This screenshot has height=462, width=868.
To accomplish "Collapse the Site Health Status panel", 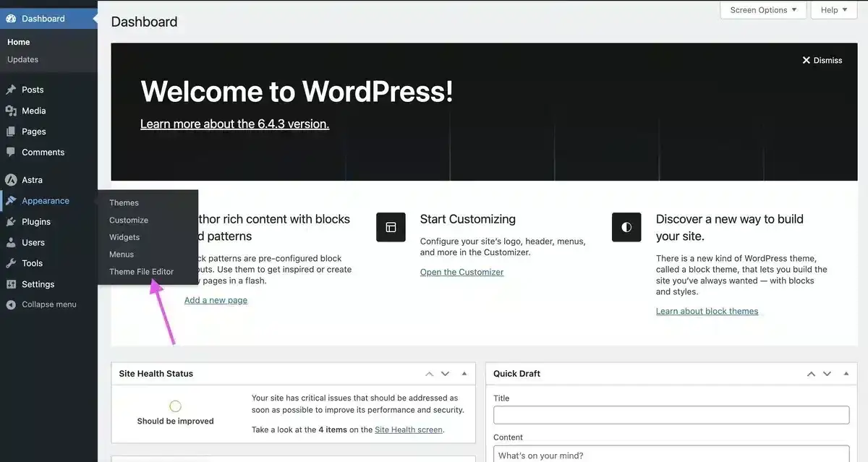I will pyautogui.click(x=464, y=374).
